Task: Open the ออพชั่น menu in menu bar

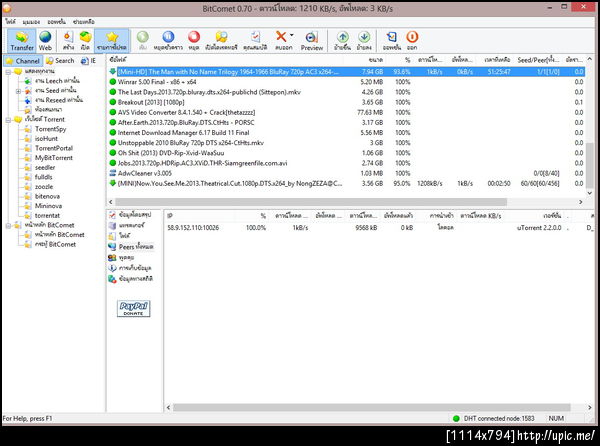Action: pyautogui.click(x=57, y=22)
